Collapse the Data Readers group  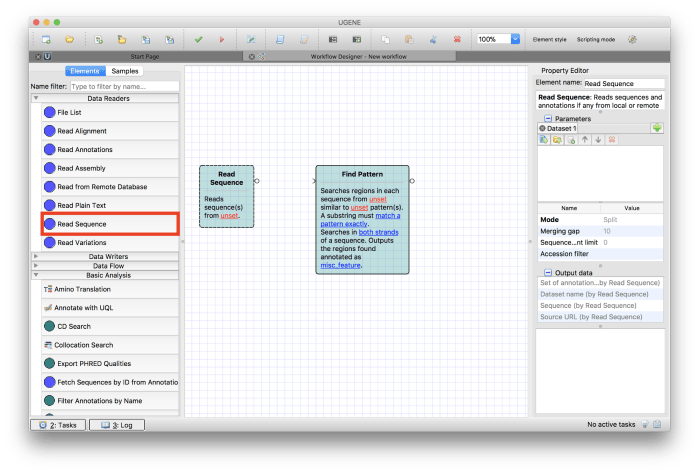pyautogui.click(x=37, y=98)
